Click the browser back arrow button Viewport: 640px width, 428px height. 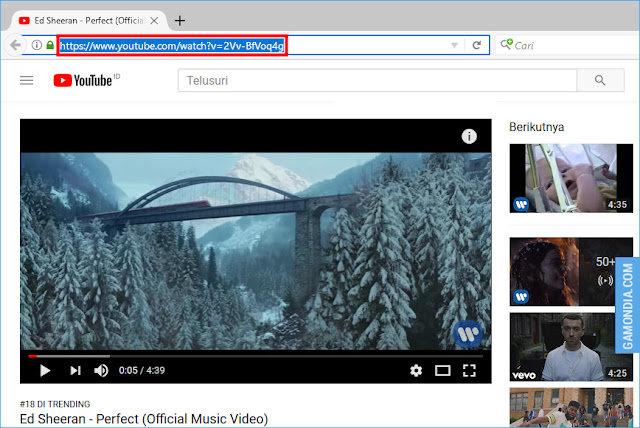click(x=15, y=45)
